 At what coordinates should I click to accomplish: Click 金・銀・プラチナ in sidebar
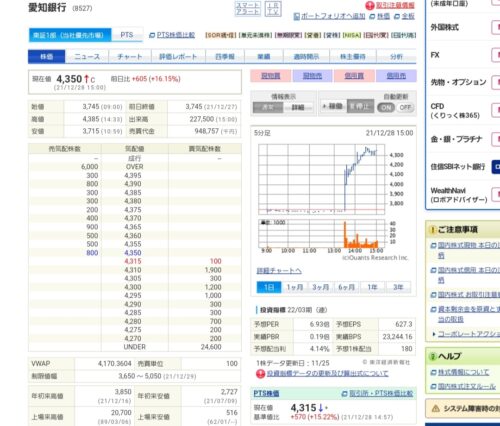[x=456, y=139]
